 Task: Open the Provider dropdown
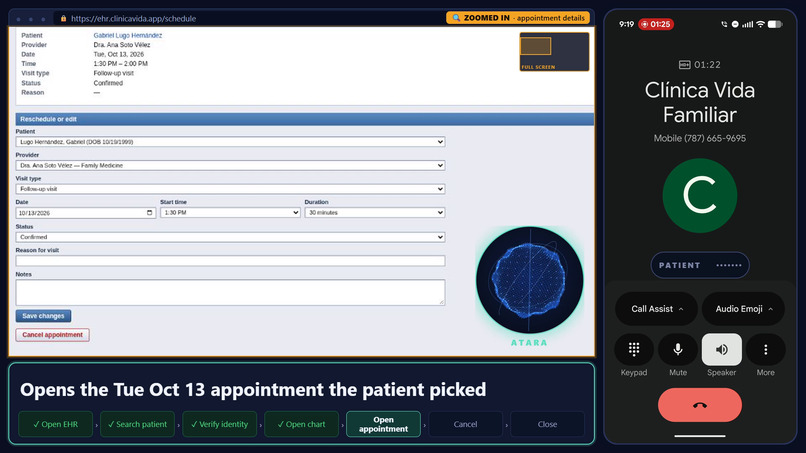[x=230, y=166]
